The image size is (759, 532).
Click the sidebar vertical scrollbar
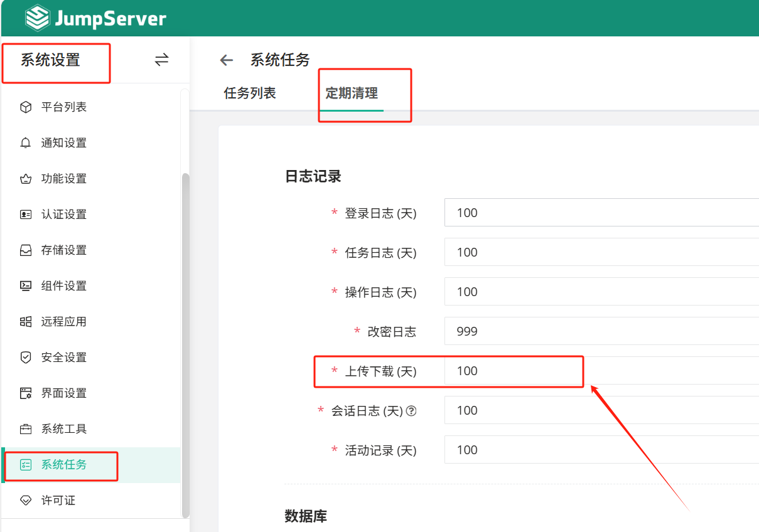point(185,345)
